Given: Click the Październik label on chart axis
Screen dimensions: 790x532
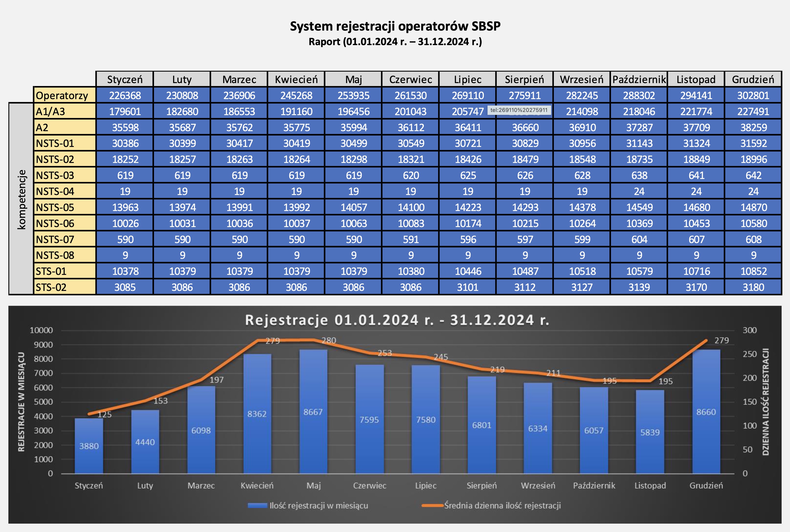Looking at the screenshot, I should tap(594, 485).
